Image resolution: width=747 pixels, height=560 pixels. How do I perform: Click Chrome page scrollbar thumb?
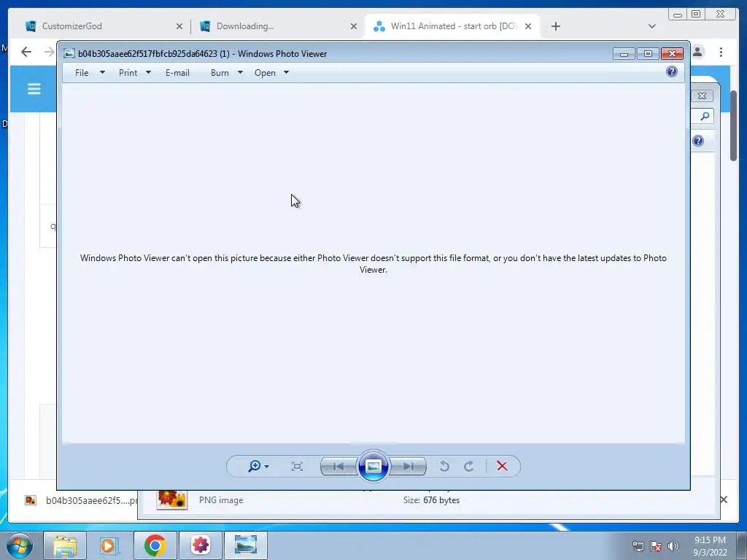[734, 125]
